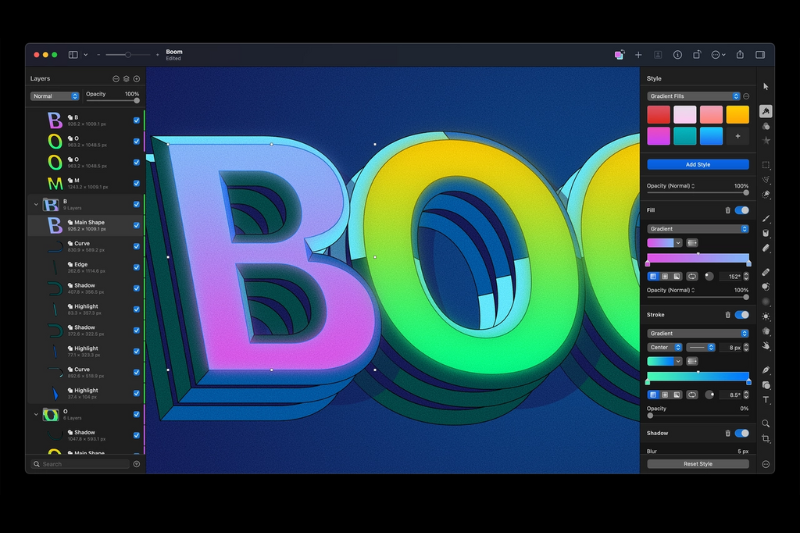Click the zoom out minus button
800x533 pixels.
point(98,55)
